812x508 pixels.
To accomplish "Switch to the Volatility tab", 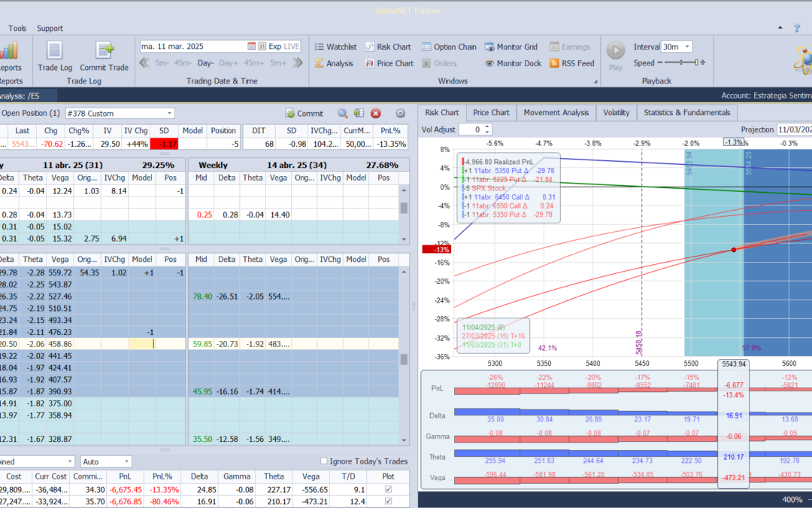I will (x=617, y=112).
